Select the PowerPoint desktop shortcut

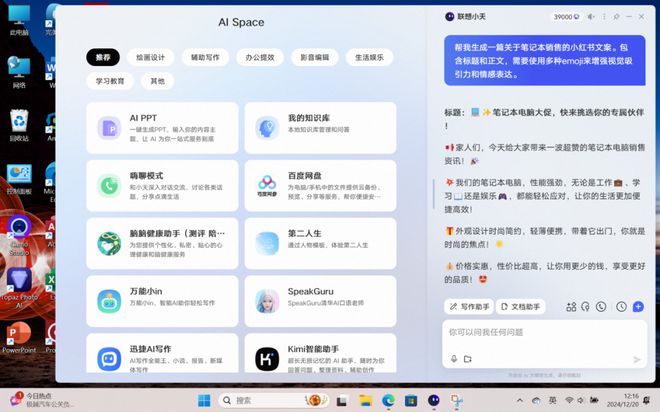[x=19, y=338]
